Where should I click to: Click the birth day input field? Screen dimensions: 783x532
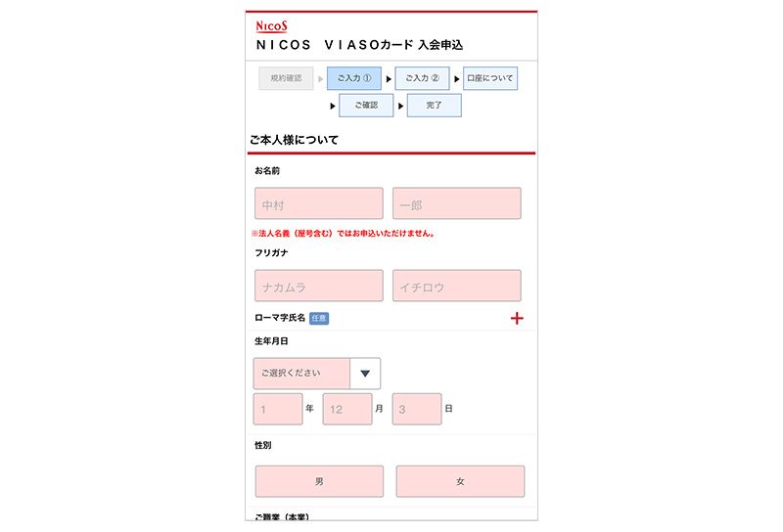click(417, 409)
